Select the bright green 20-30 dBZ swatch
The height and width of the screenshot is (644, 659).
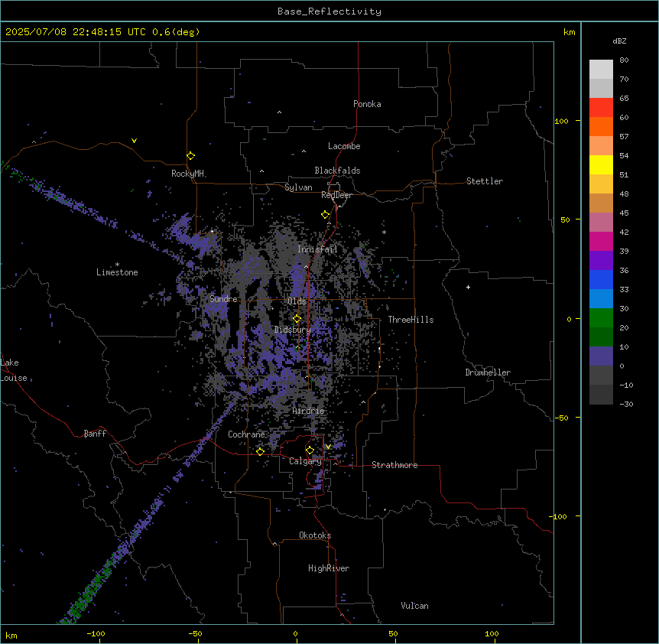[601, 318]
